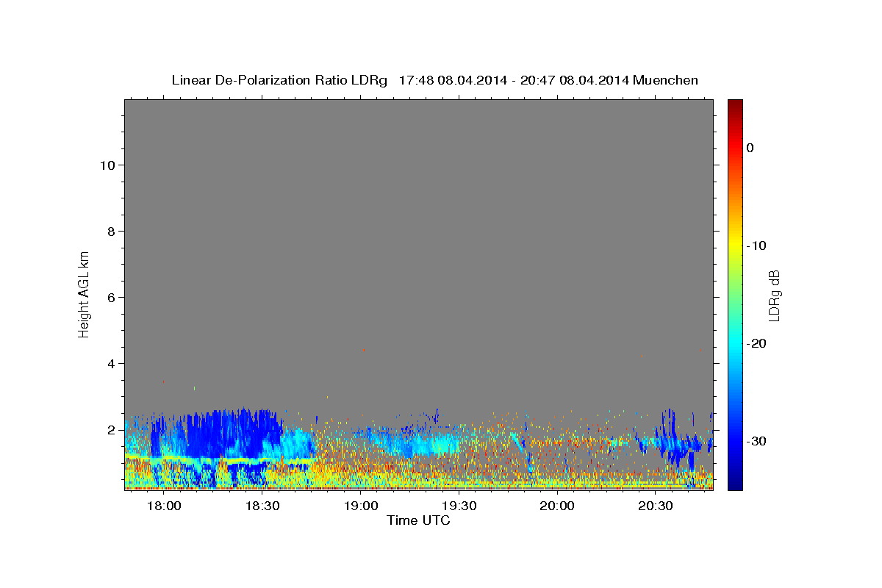Click the colorbar value 0
Image resolution: width=882 pixels, height=588 pixels.
click(750, 148)
